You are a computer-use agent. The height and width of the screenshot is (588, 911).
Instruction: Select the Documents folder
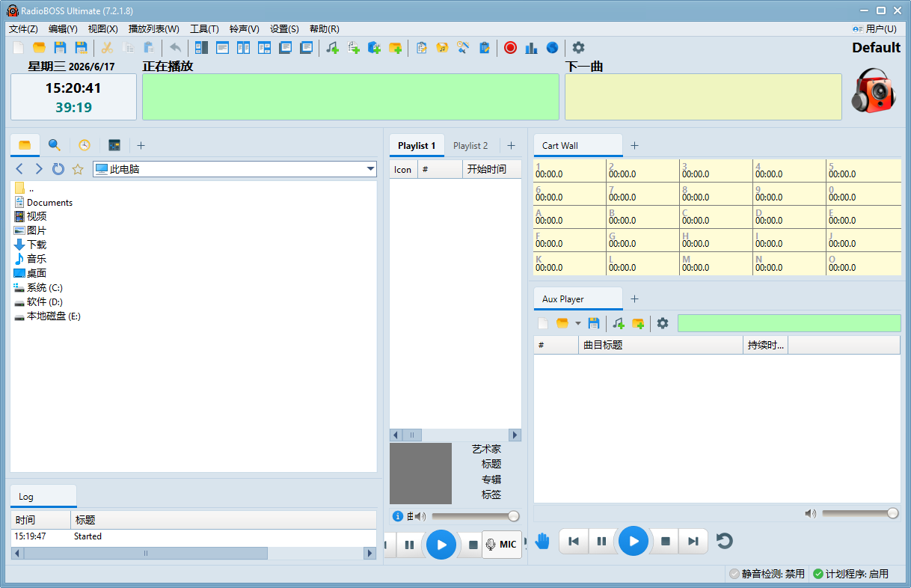point(43,203)
